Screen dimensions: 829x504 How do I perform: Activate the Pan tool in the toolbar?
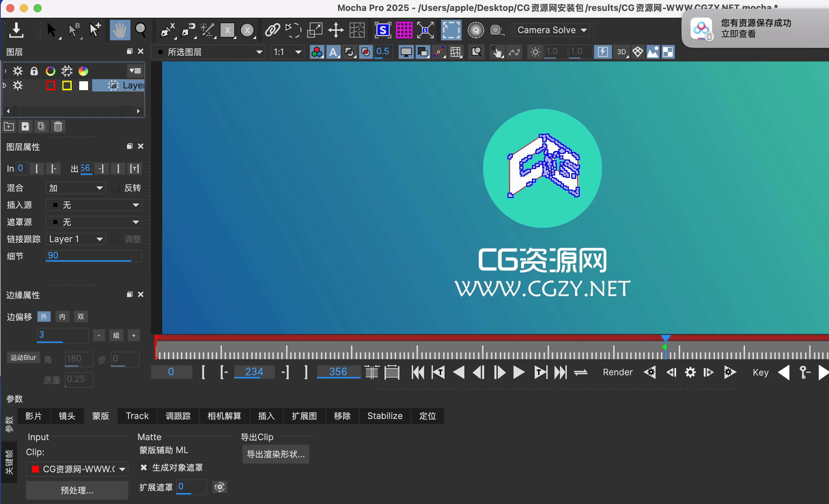pos(120,30)
